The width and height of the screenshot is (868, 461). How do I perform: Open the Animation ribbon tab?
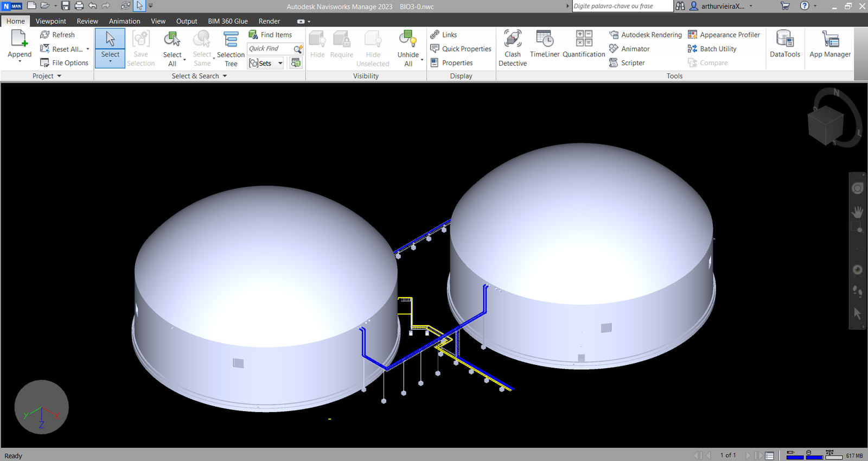[124, 21]
